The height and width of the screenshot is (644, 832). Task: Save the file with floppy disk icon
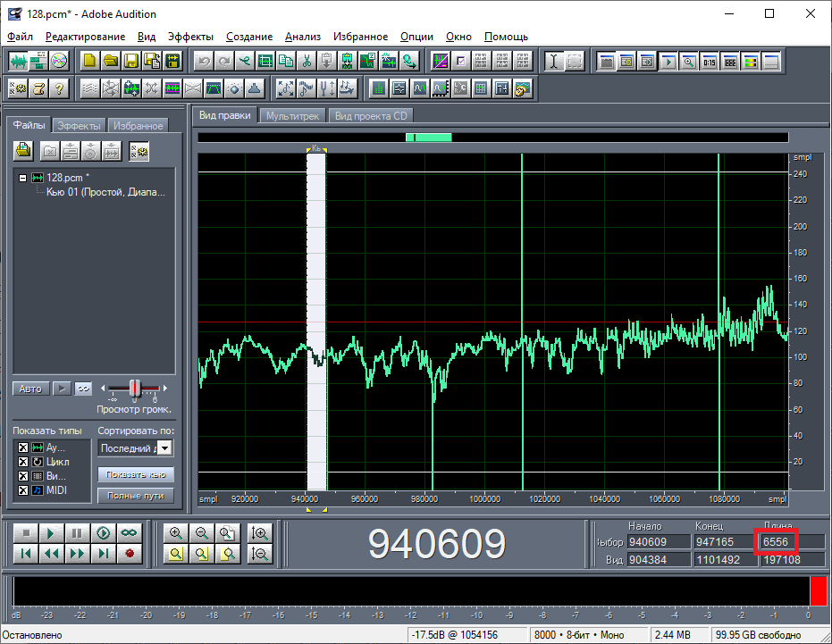point(131,62)
